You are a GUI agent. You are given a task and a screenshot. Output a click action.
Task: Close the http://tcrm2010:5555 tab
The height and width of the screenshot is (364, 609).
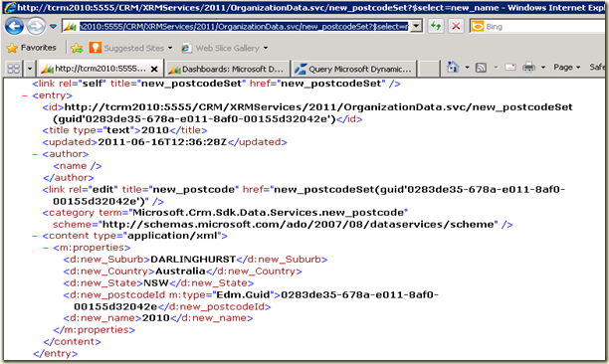(154, 69)
